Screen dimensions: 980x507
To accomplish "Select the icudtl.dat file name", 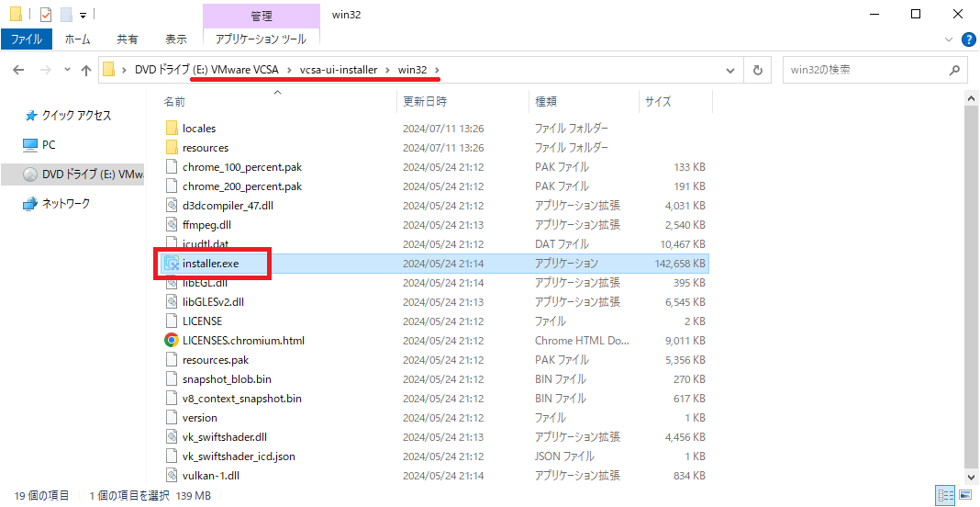I will [205, 244].
